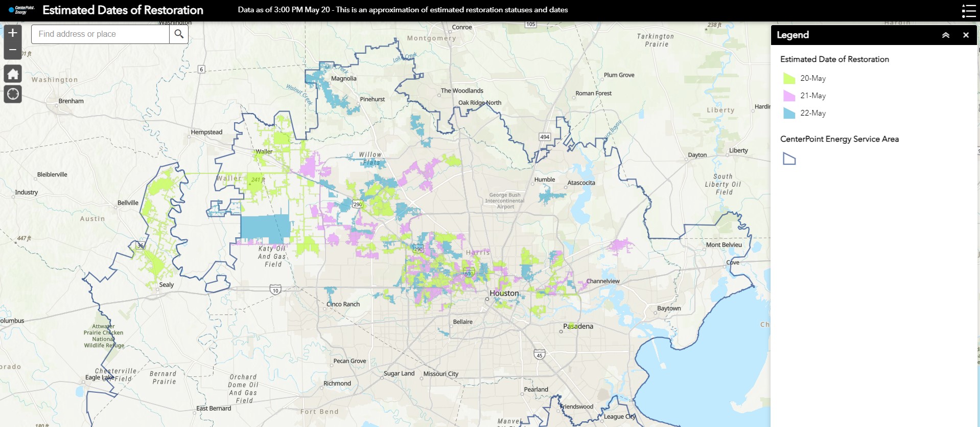Click the 22-May blue legend swatch
This screenshot has height=427, width=980.
[x=789, y=113]
